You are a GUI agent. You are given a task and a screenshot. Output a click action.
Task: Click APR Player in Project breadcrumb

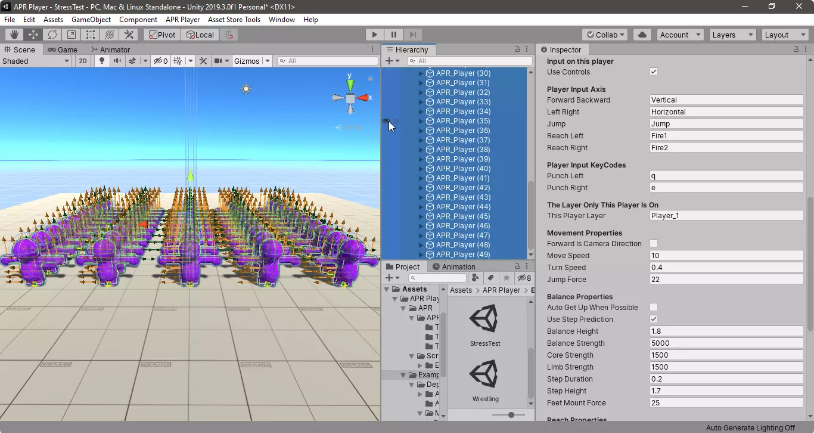point(501,290)
